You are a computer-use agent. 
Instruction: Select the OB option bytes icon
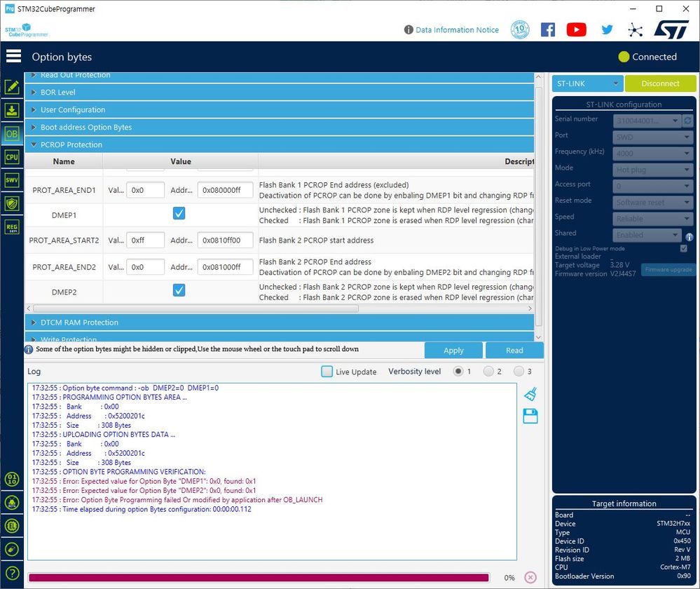pos(12,133)
